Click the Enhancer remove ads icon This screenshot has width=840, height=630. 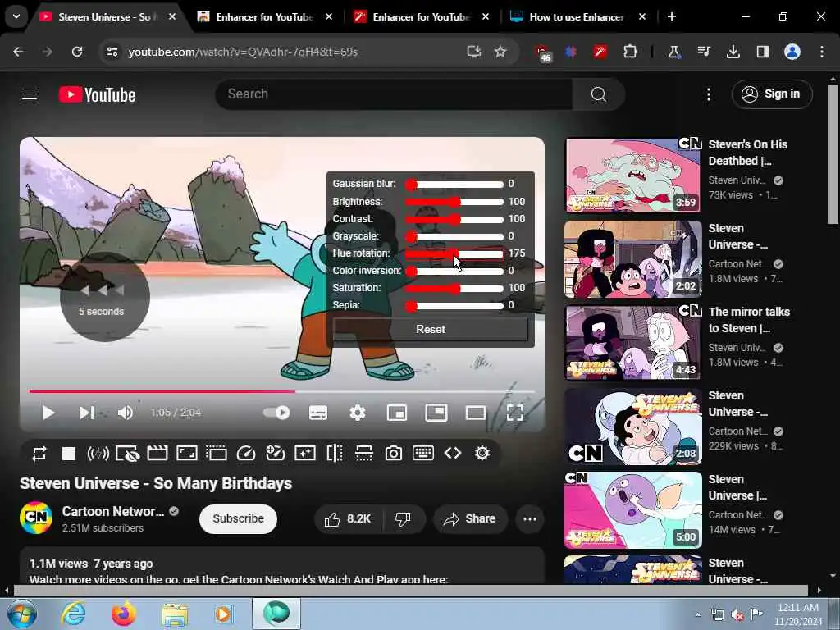tap(127, 454)
